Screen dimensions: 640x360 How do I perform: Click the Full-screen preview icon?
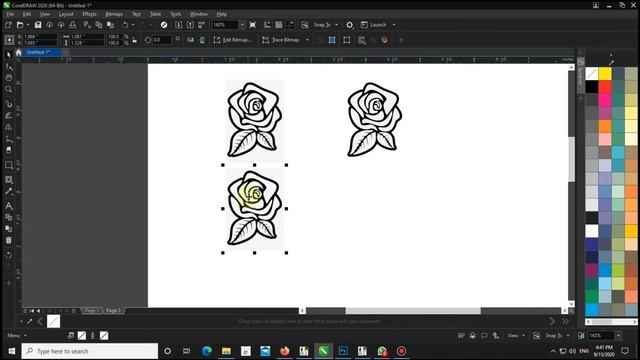pos(253,25)
